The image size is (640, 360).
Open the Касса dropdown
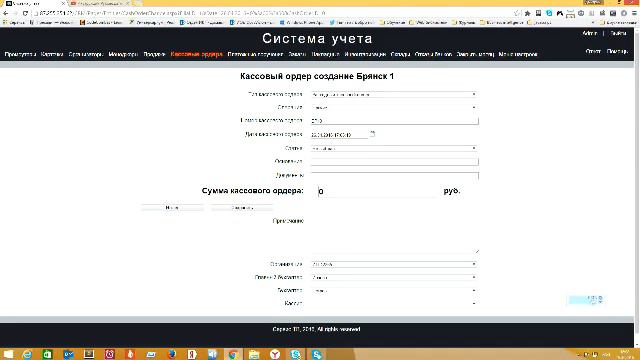pos(394,303)
